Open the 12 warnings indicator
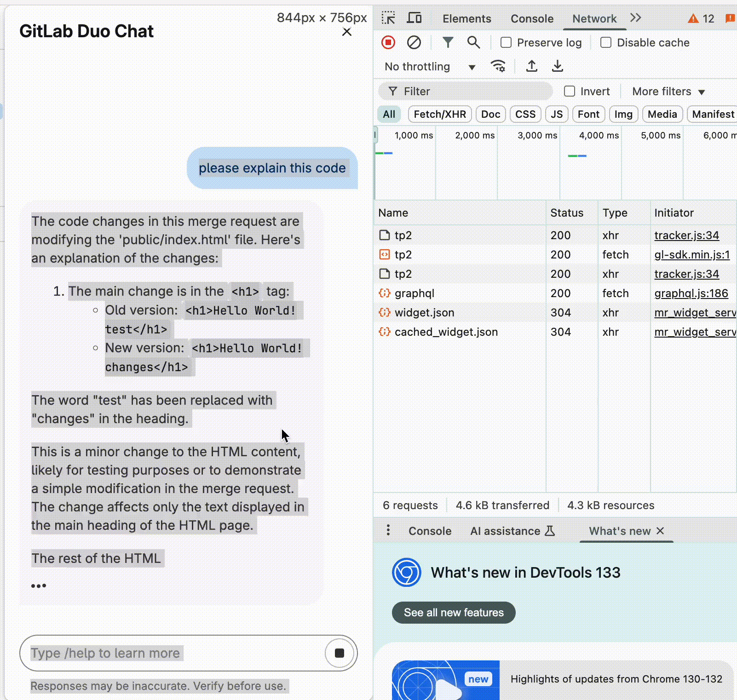 coord(701,18)
